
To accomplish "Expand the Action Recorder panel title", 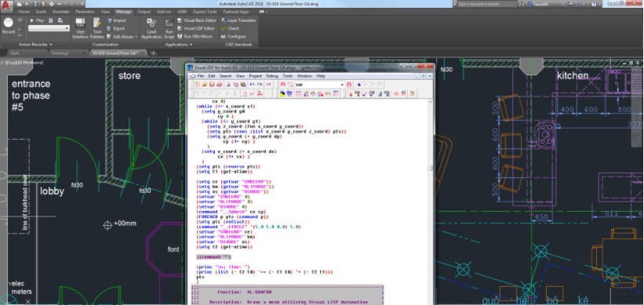I will (x=35, y=45).
